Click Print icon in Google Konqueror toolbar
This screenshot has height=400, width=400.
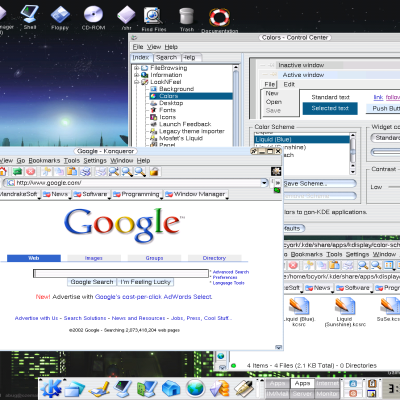(x=86, y=172)
